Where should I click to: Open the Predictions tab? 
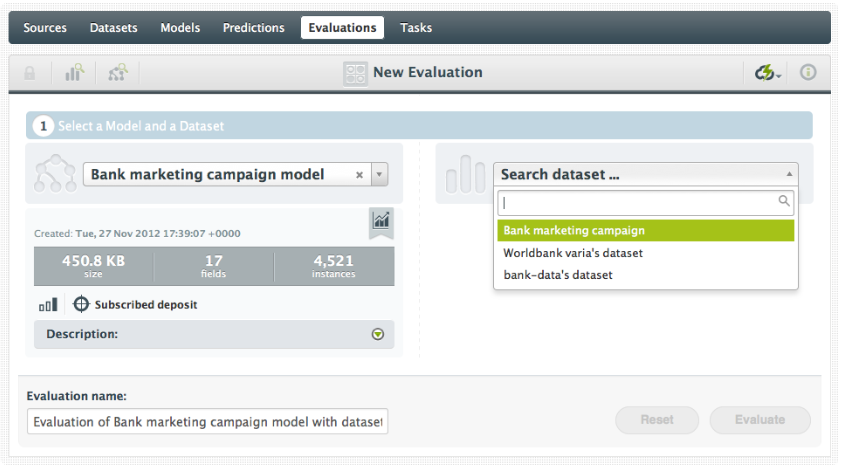(253, 28)
